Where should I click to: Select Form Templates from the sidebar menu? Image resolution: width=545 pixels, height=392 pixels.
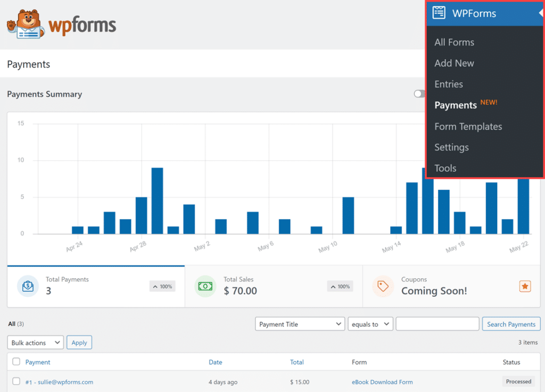tap(468, 126)
